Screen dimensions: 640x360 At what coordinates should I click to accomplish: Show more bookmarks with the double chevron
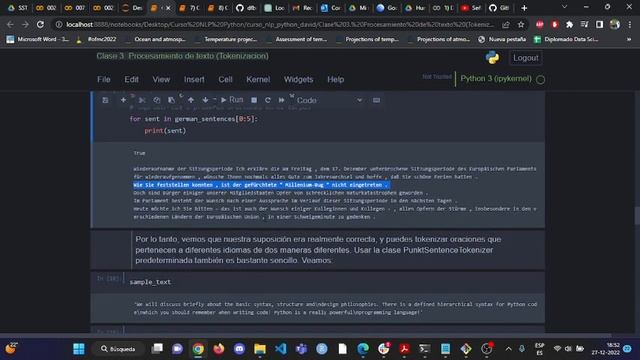pos(629,39)
